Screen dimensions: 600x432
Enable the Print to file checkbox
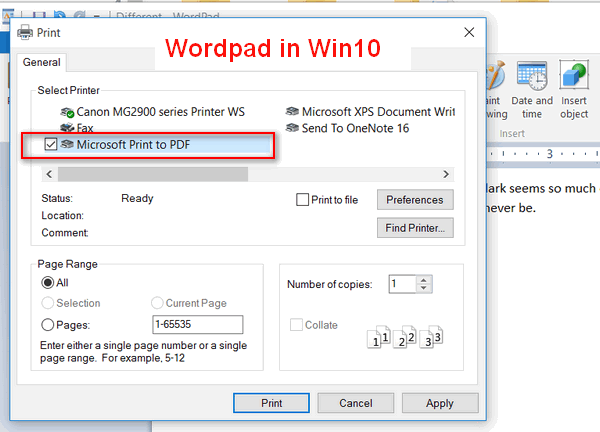[x=302, y=200]
